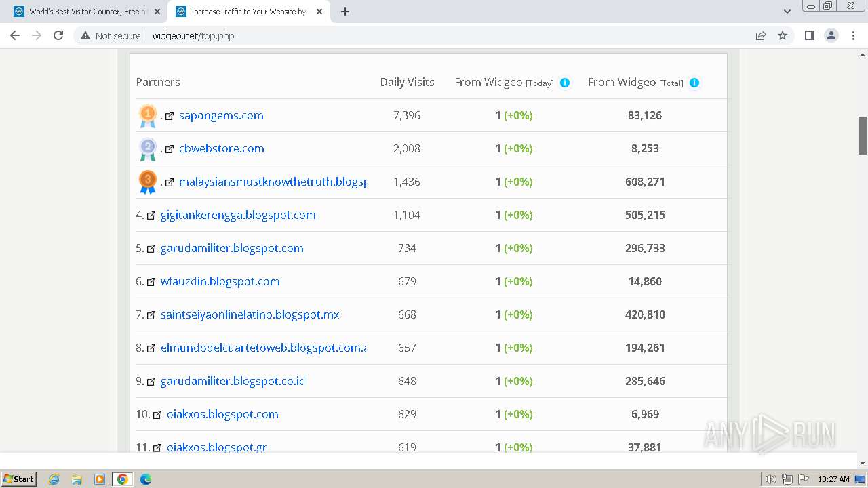Click the Daily Visits column header
Image resolution: width=868 pixels, height=488 pixels.
pos(407,83)
